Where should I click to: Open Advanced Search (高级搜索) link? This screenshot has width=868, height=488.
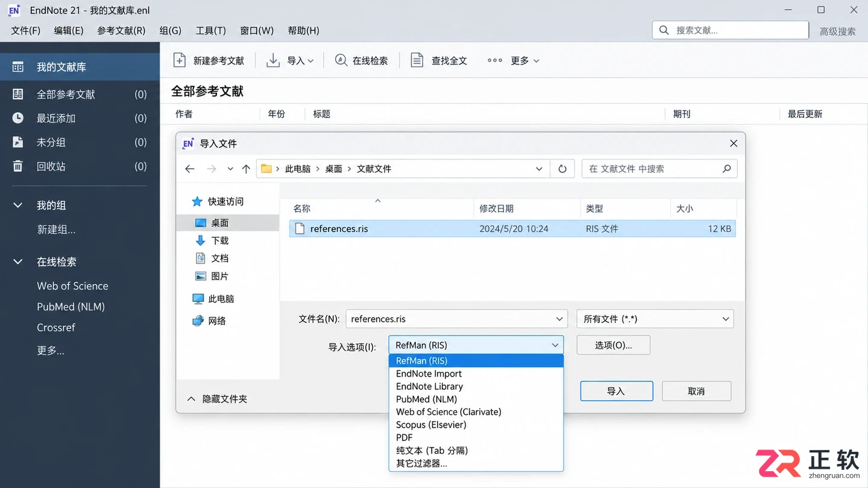[x=837, y=31]
